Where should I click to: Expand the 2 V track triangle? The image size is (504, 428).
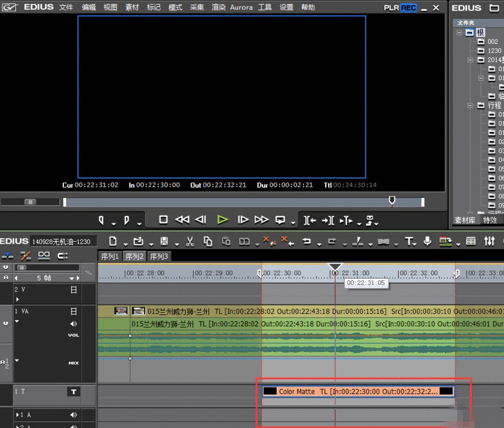pos(18,299)
